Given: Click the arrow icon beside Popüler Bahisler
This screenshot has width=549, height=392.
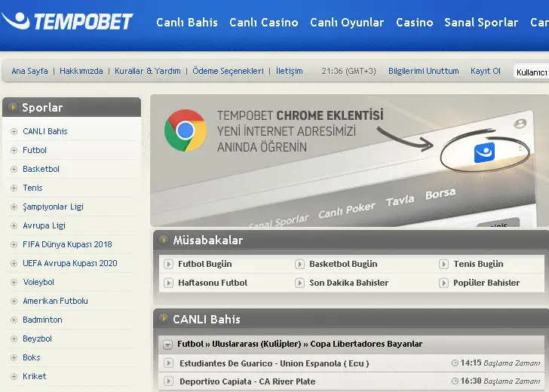Looking at the screenshot, I should [443, 283].
